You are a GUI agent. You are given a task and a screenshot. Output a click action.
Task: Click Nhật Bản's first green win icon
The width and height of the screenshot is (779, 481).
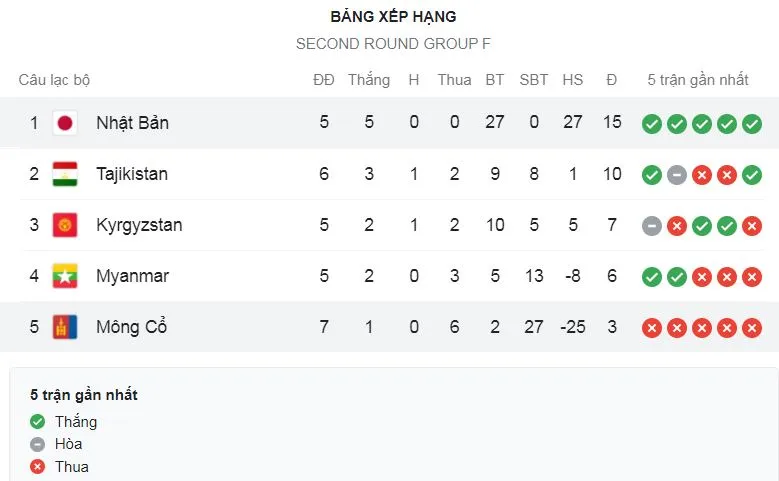pyautogui.click(x=652, y=124)
